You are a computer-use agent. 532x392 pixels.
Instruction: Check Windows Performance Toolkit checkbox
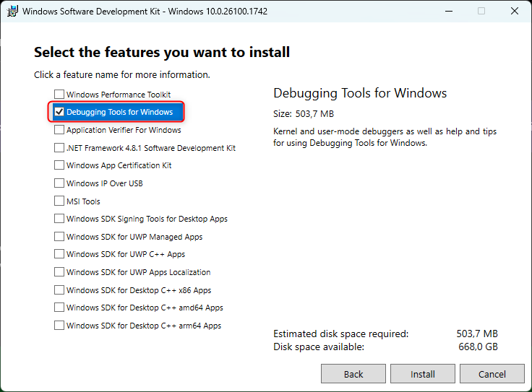[59, 94]
